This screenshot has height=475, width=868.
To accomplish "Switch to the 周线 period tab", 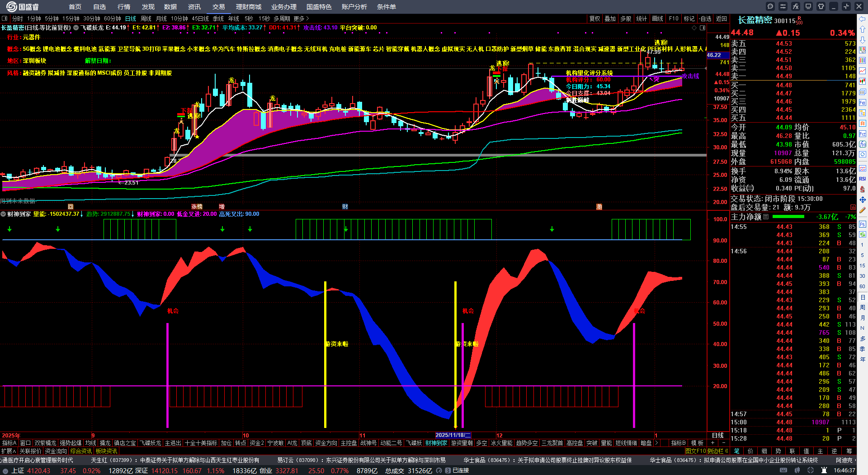I will click(146, 19).
